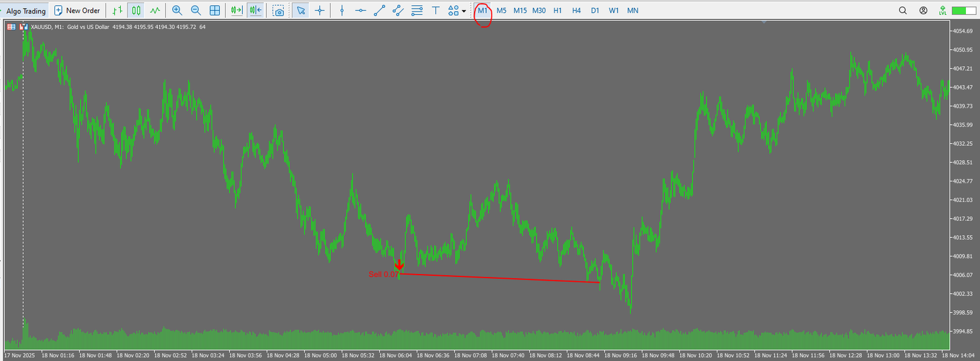The image size is (980, 361).
Task: Switch to the H4 timeframe
Action: click(576, 10)
